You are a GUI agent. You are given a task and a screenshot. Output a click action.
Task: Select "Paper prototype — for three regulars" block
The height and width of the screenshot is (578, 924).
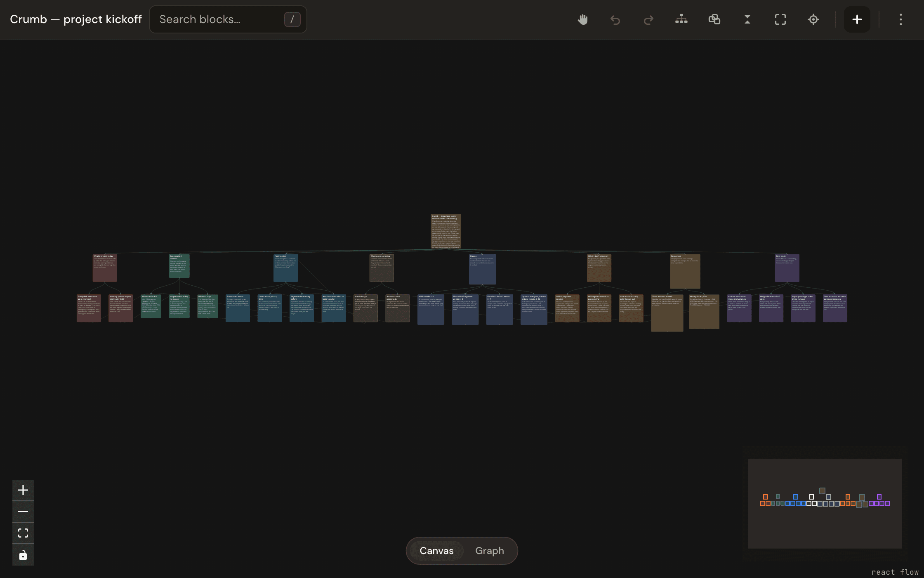pyautogui.click(x=803, y=308)
